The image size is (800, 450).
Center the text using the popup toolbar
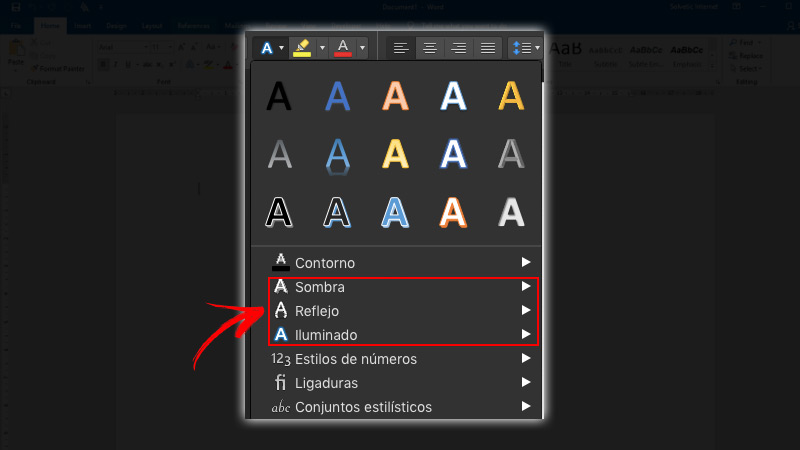point(430,48)
